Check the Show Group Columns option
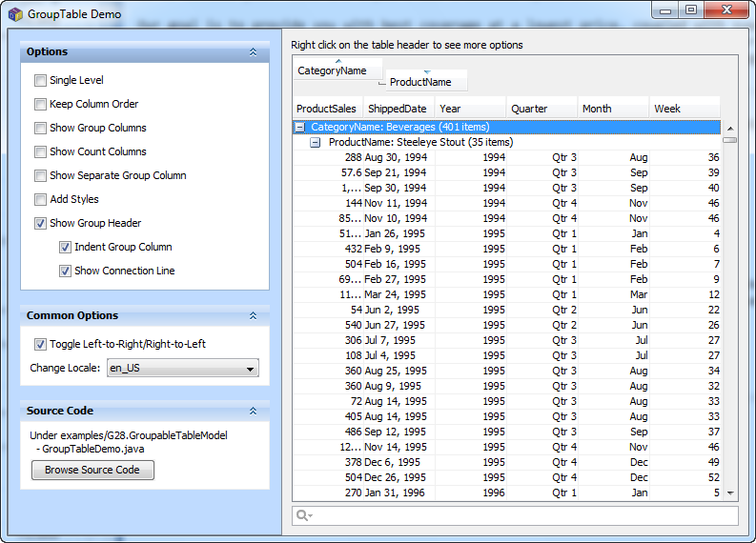This screenshot has width=756, height=543. [40, 129]
